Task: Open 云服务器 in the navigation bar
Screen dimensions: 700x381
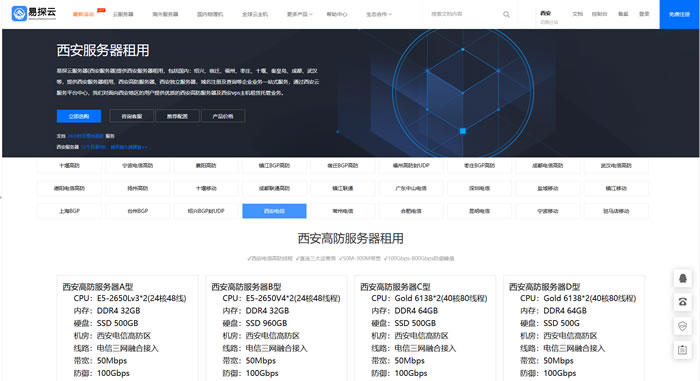Action: pyautogui.click(x=123, y=14)
